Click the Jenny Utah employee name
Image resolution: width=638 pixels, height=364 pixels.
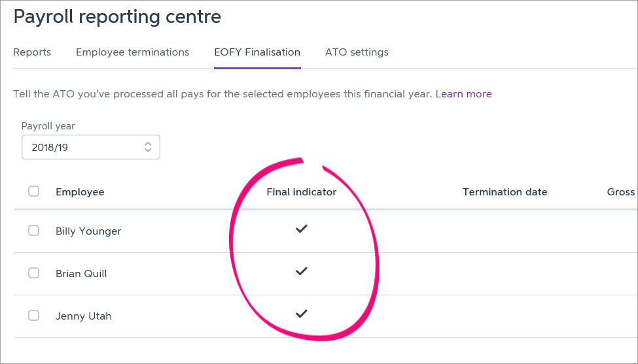84,316
